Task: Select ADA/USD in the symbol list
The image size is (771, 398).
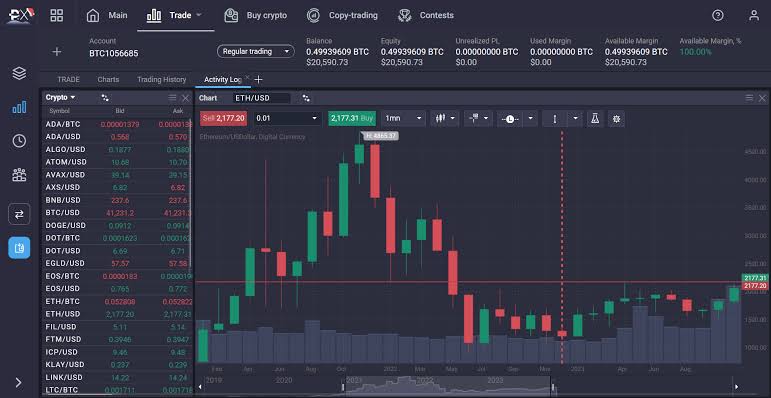Action: [x=117, y=137]
